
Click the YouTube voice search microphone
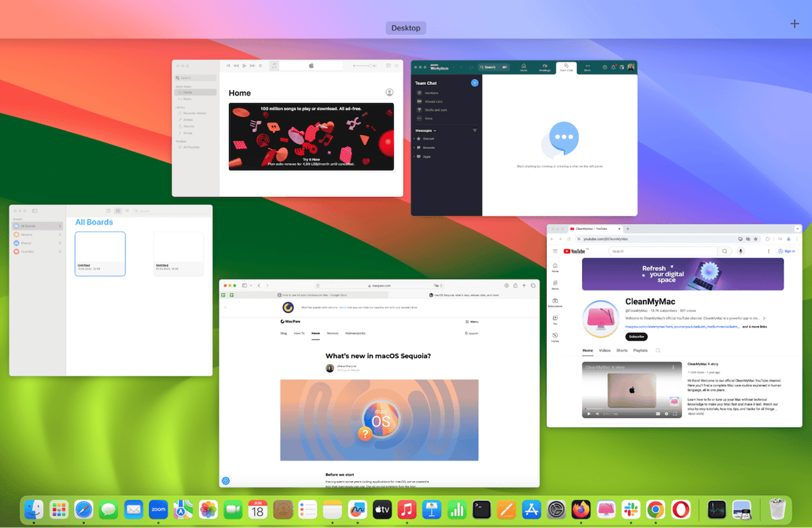point(741,251)
